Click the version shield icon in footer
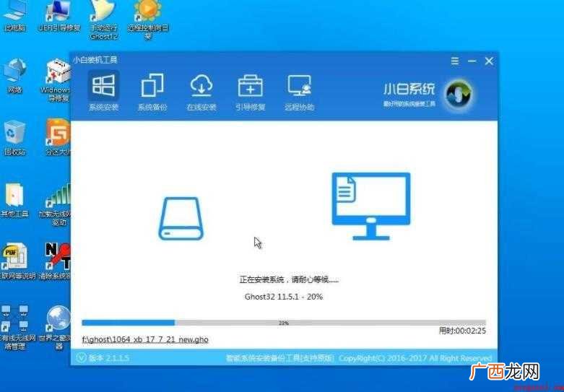This screenshot has width=564, height=392. [82, 358]
